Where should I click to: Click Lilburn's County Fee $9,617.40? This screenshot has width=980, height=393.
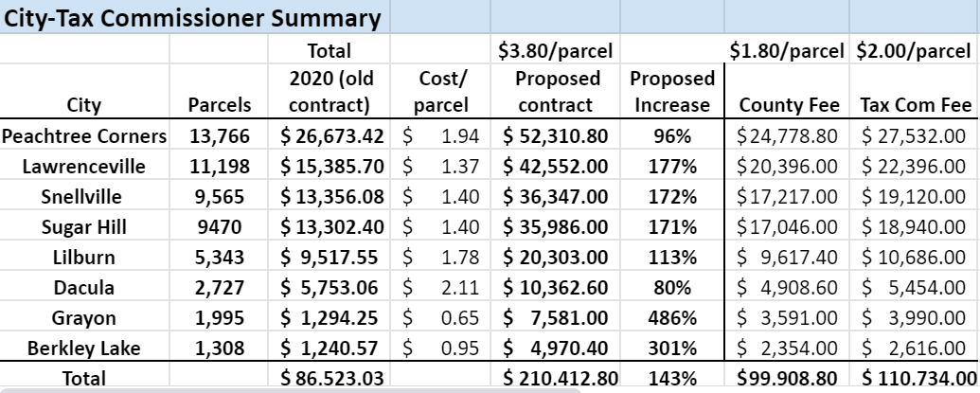(x=786, y=257)
